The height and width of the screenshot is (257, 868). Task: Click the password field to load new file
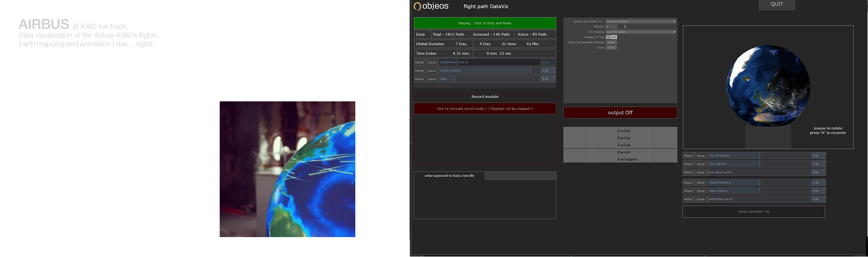[x=520, y=176]
